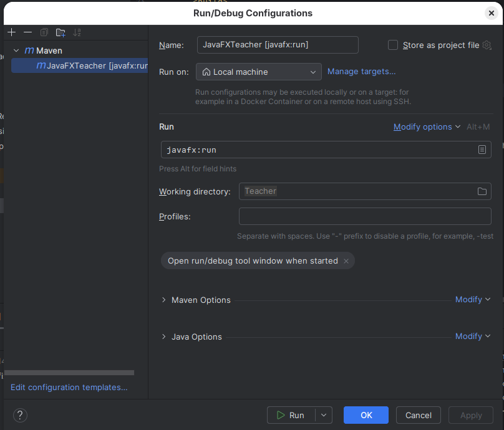Open the help question mark button

click(20, 415)
